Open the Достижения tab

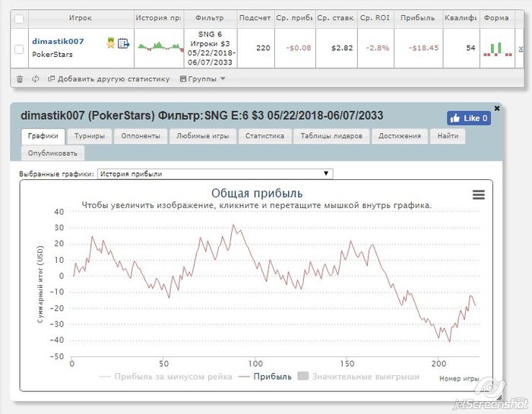point(400,136)
